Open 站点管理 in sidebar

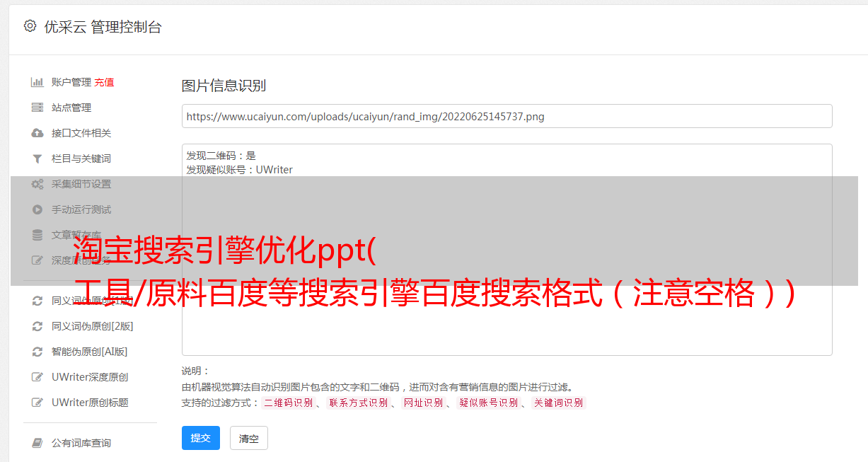point(71,108)
